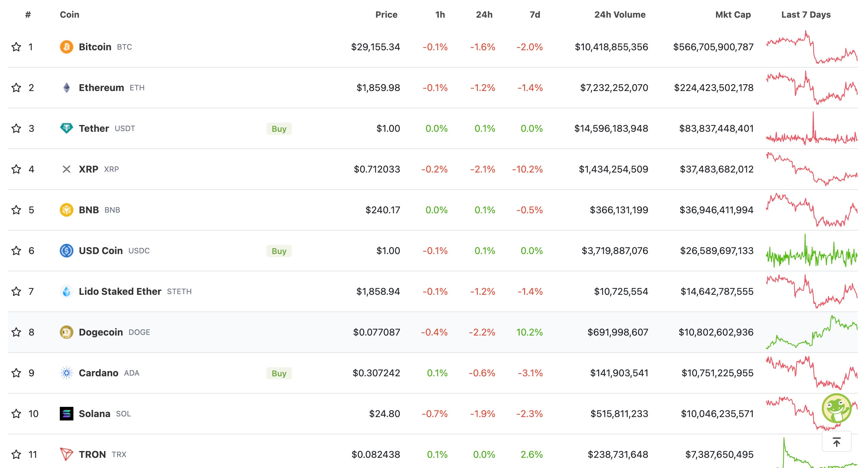Star the Dogecoin row
The image size is (868, 468).
(16, 332)
